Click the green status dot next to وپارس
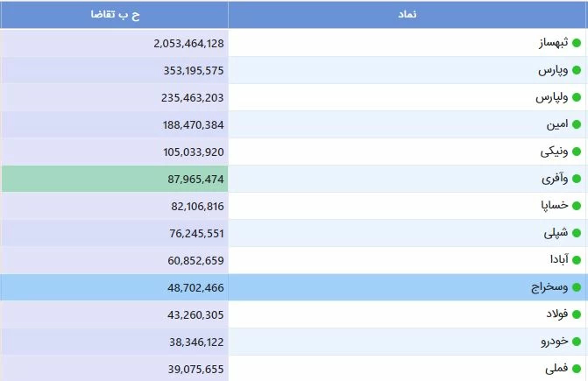 tap(576, 70)
